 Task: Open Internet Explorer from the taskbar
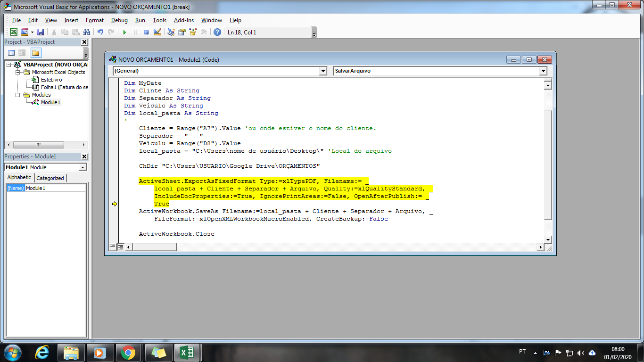point(42,353)
